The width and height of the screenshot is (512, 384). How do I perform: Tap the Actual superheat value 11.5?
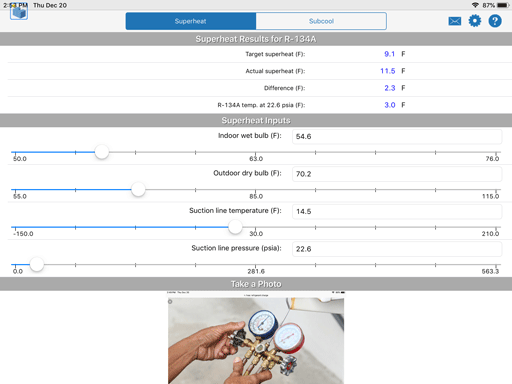(388, 71)
